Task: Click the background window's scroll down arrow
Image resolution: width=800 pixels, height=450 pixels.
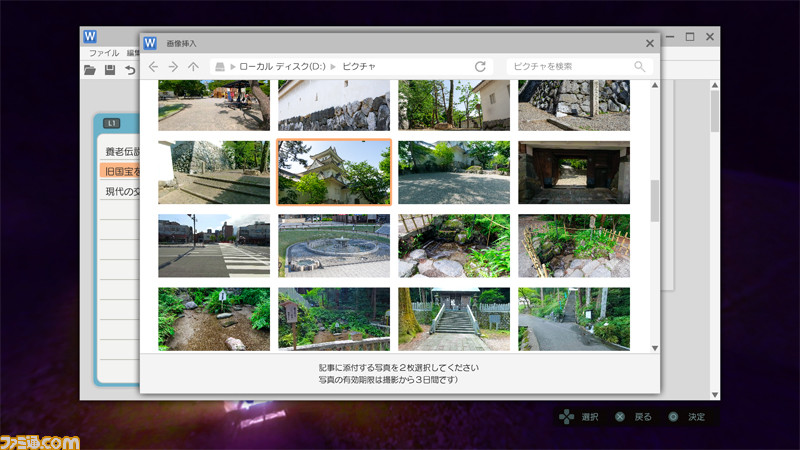Action: click(x=715, y=394)
